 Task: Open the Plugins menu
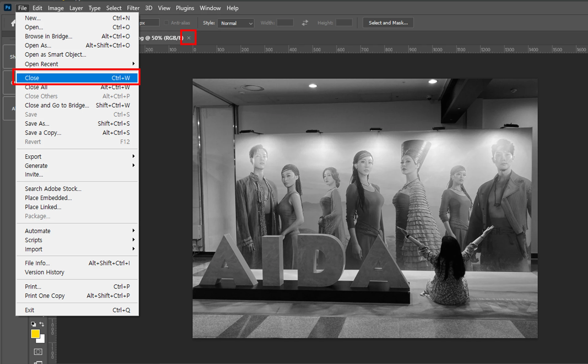click(x=185, y=8)
